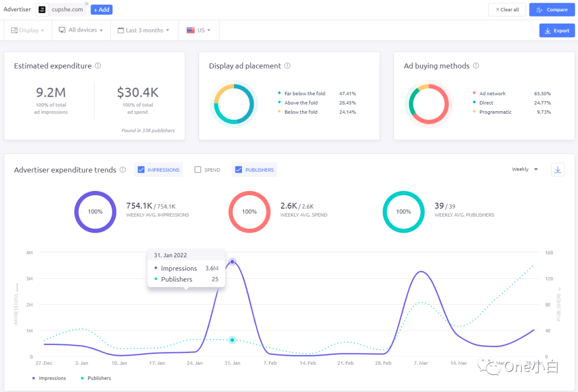Click the + Add advertiser button

click(x=101, y=9)
